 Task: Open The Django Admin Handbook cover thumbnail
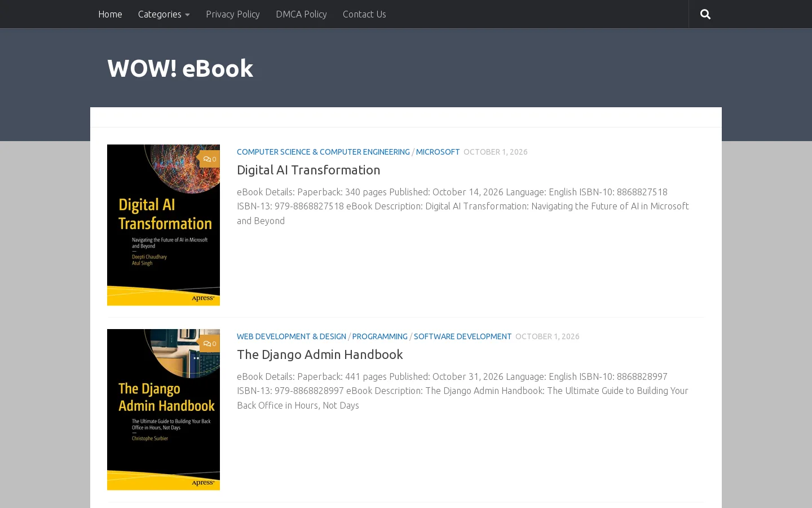164,410
